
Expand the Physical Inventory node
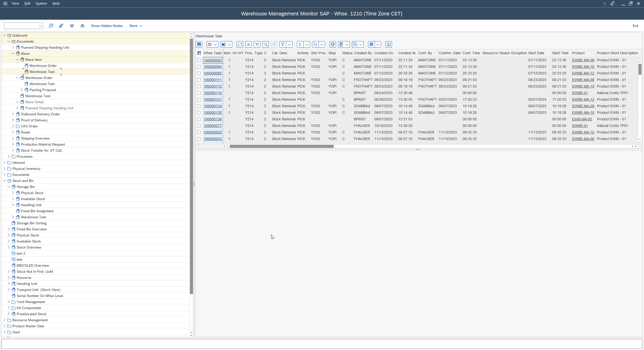click(4, 169)
